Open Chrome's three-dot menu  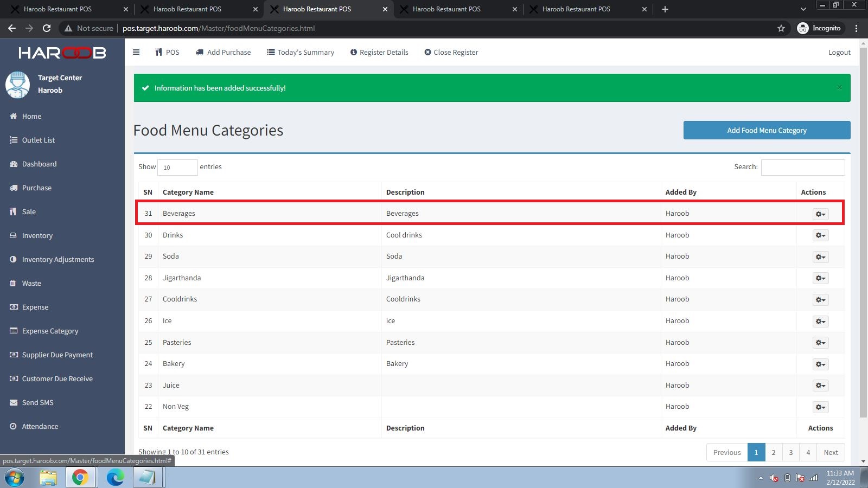856,28
